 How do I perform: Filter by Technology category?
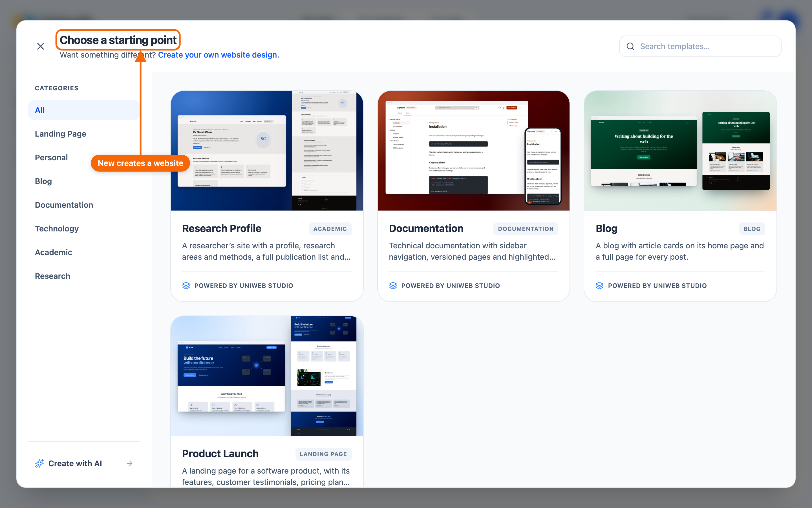84,229
